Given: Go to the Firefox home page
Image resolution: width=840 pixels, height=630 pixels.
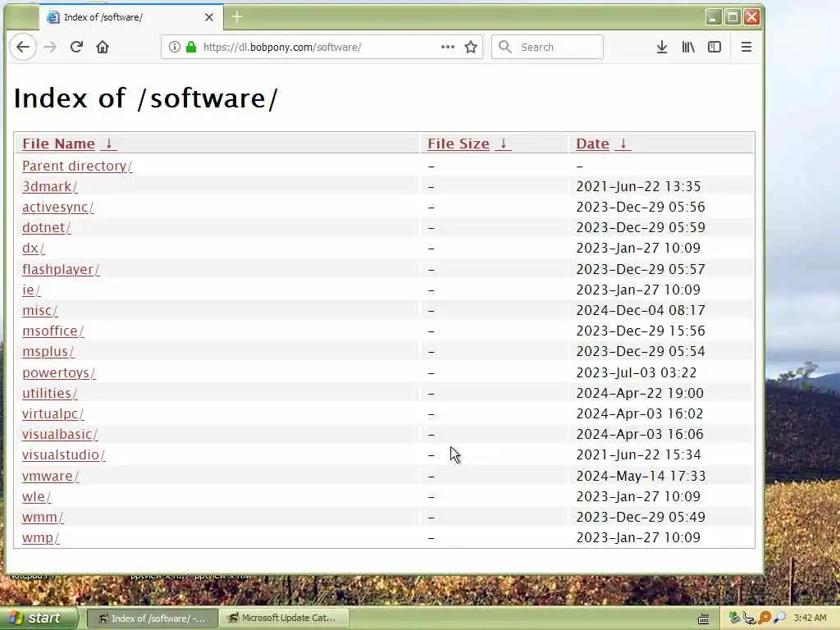Looking at the screenshot, I should (x=103, y=47).
